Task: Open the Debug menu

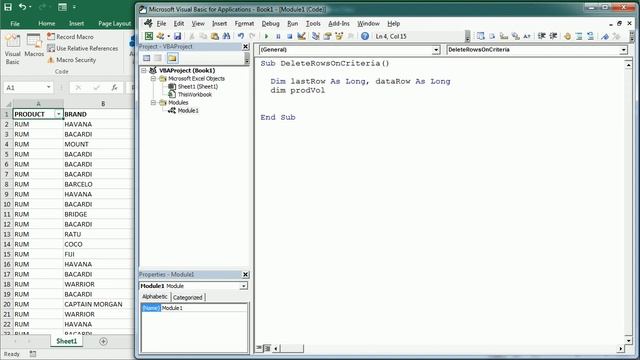Action: coord(271,24)
